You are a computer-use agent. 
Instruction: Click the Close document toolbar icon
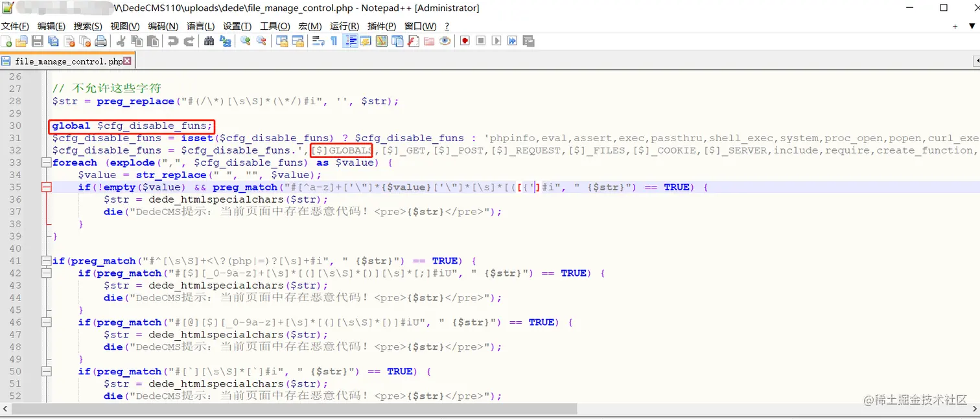point(69,41)
